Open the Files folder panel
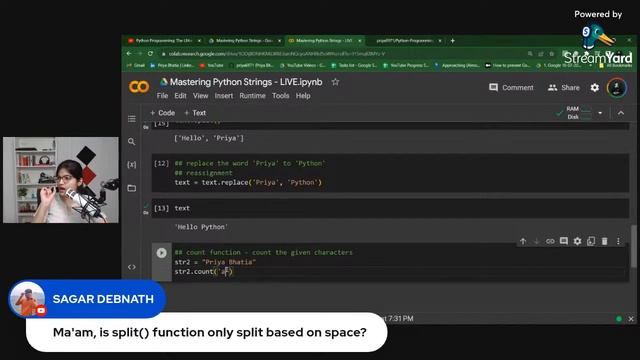The width and height of the screenshot is (640, 360). [x=131, y=188]
